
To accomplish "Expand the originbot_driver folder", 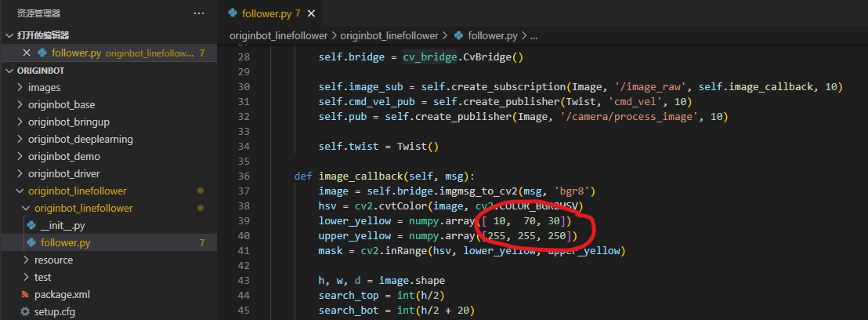I will pyautogui.click(x=63, y=173).
